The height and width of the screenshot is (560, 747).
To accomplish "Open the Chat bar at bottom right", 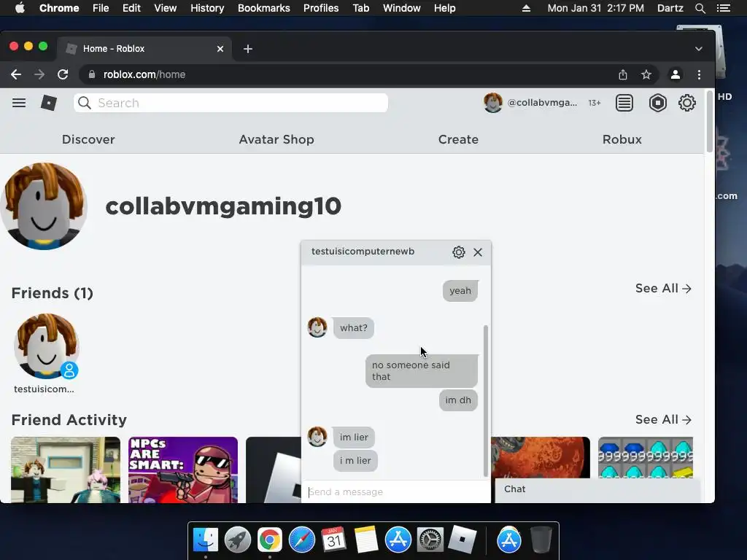I will tap(597, 489).
